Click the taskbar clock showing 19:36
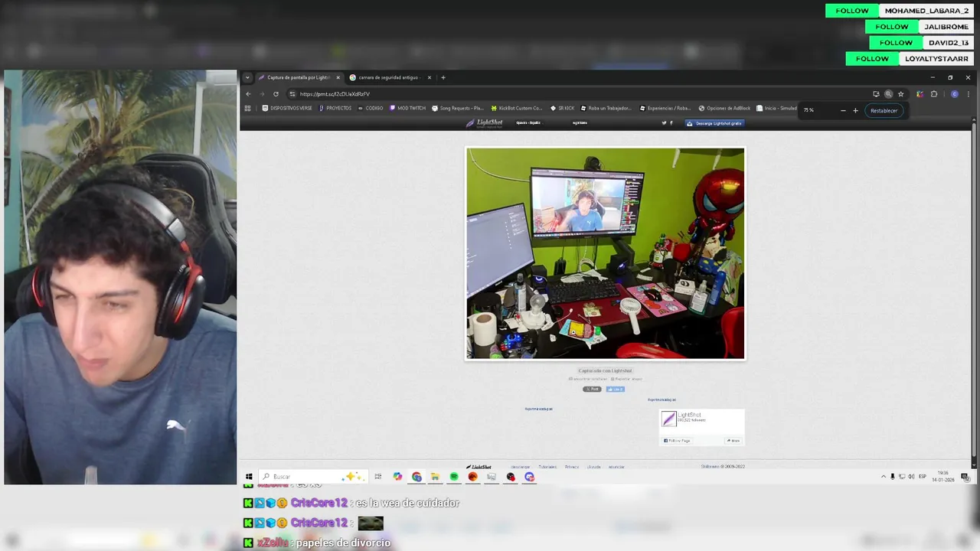This screenshot has height=551, width=980. coord(943,477)
